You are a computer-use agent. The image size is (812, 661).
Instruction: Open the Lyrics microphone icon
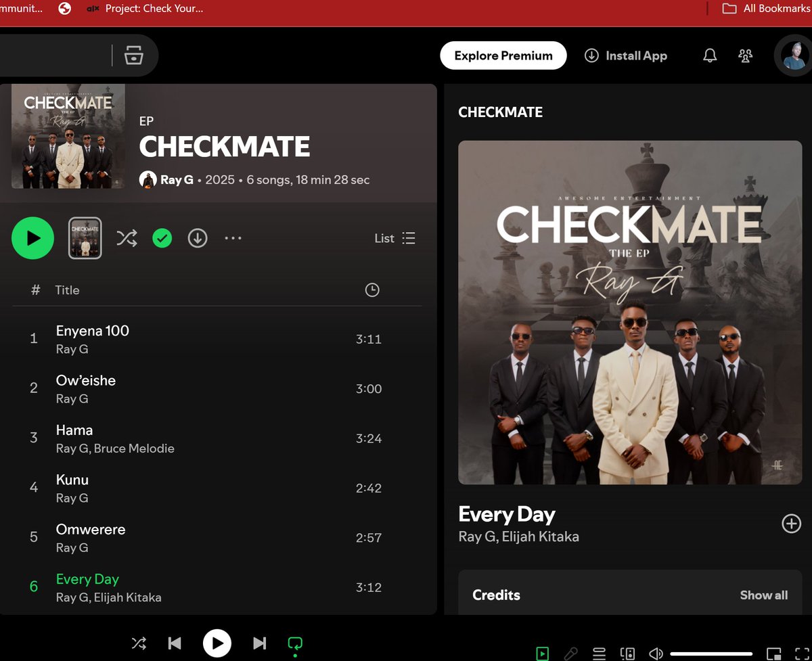571,654
